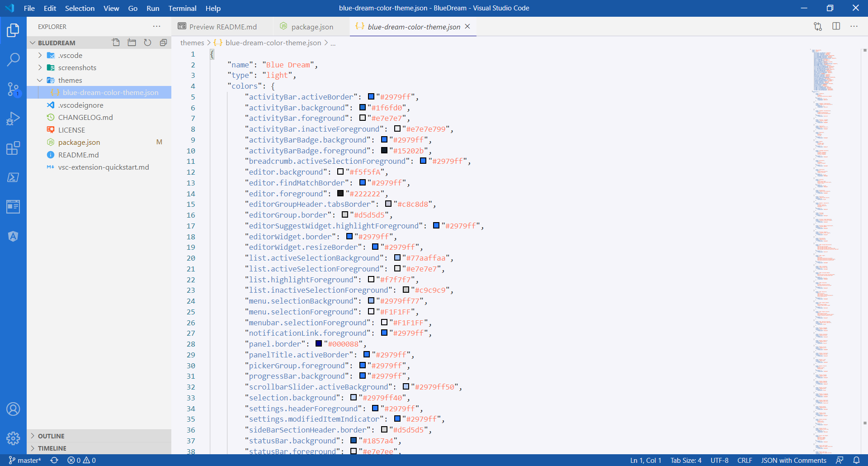The image size is (868, 466).
Task: Open the Search view in activity bar
Action: point(13,59)
